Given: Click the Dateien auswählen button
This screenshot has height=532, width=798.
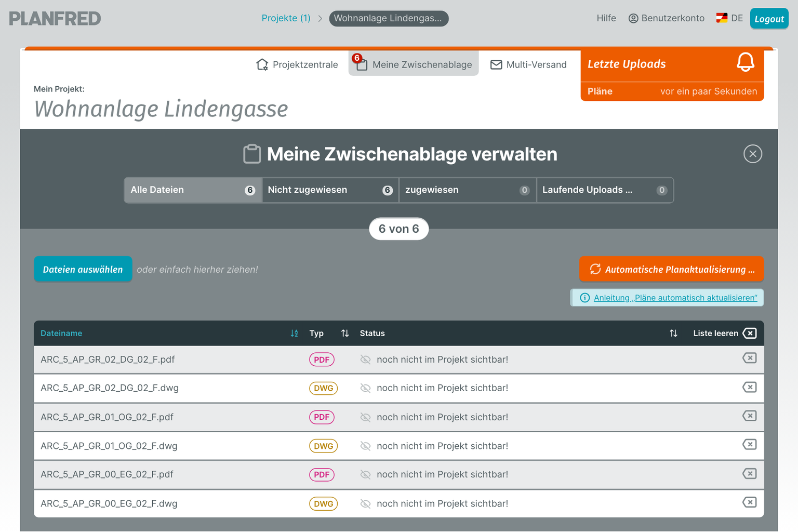Looking at the screenshot, I should (x=83, y=269).
